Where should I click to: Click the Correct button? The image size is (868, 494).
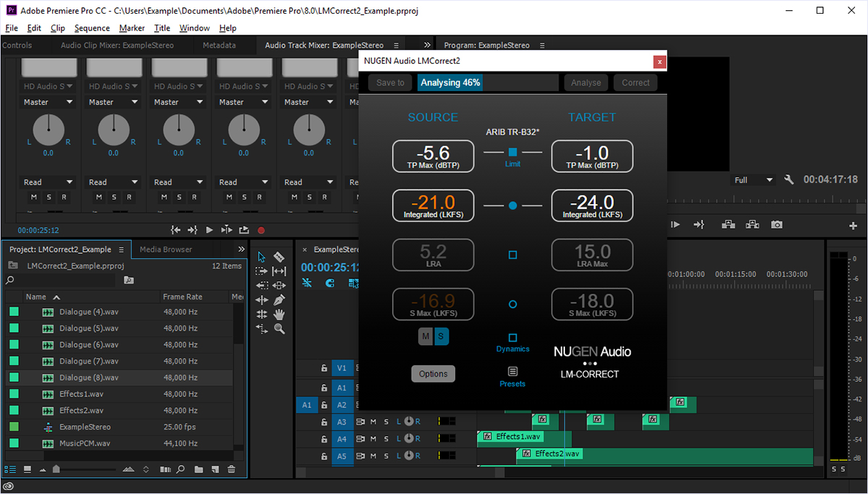tap(636, 82)
